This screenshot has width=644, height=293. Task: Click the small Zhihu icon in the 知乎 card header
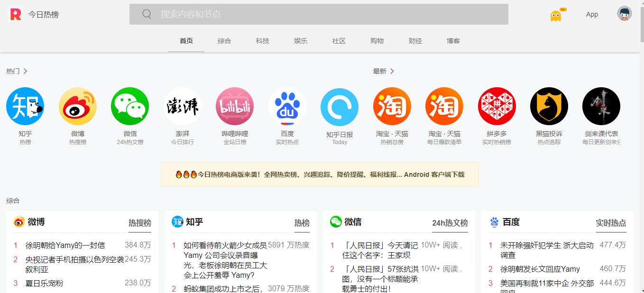tap(177, 222)
